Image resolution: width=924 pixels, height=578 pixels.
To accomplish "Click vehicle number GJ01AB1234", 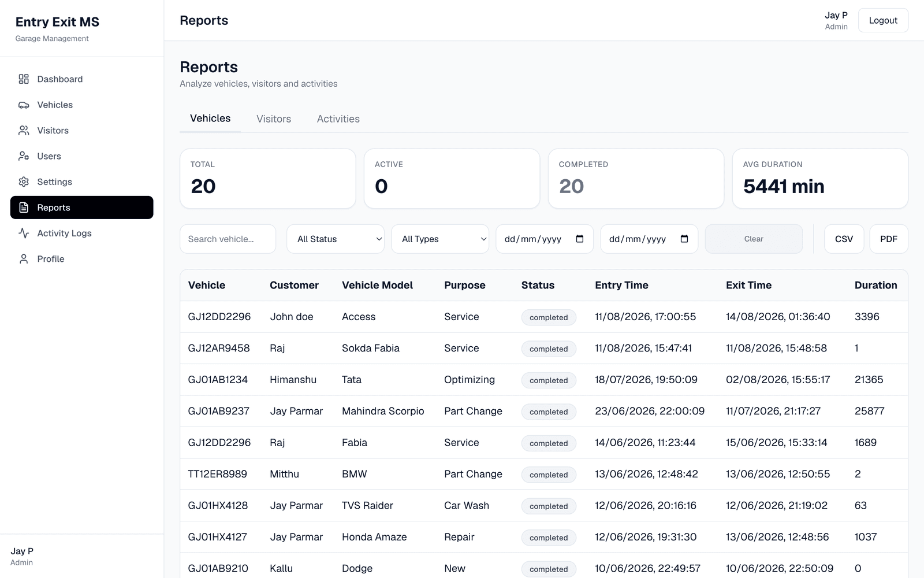I will click(x=218, y=380).
